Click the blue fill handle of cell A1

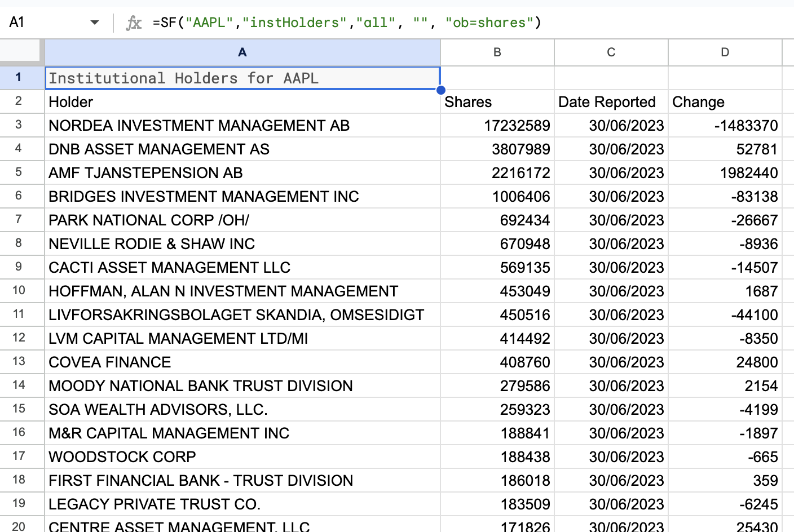point(440,90)
